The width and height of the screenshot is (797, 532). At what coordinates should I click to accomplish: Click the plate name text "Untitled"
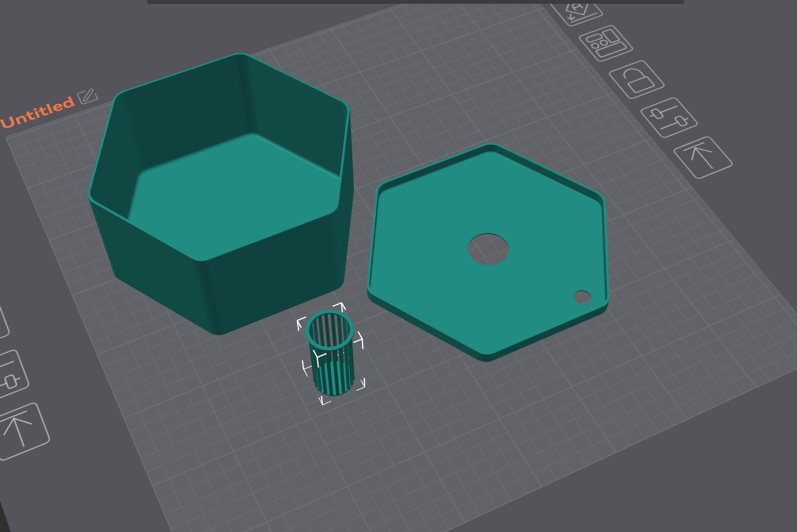click(38, 113)
